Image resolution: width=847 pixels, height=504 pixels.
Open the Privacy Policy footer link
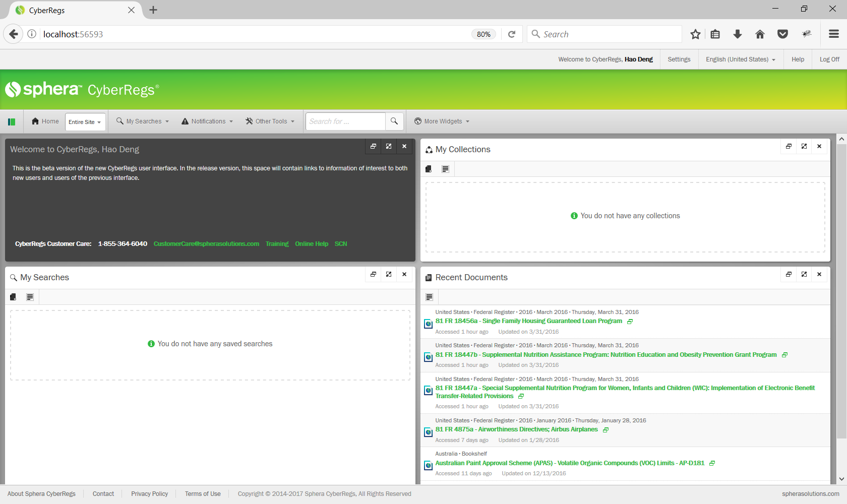(150, 494)
